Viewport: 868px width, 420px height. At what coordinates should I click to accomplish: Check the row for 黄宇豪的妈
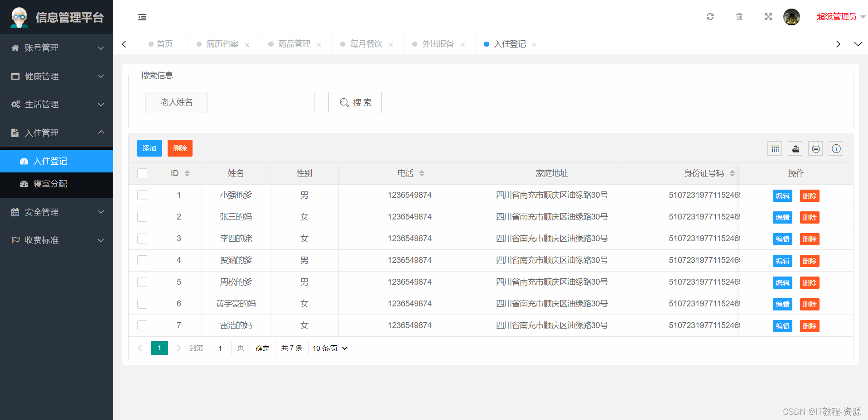(x=142, y=304)
